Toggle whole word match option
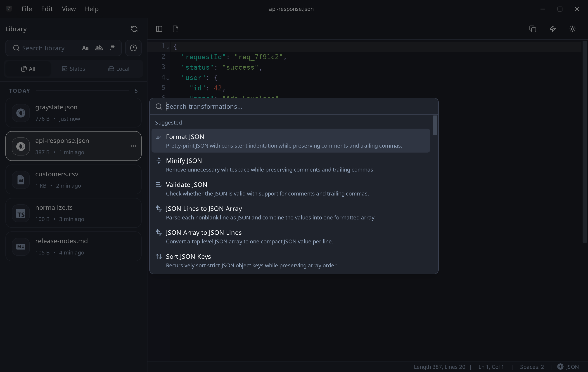Screen dimensions: 588x372 click(x=99, y=48)
